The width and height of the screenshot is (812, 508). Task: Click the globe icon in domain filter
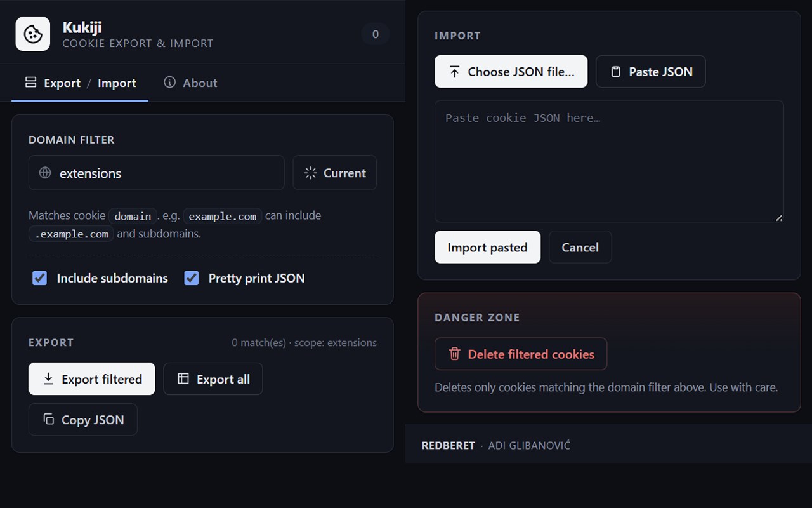45,173
